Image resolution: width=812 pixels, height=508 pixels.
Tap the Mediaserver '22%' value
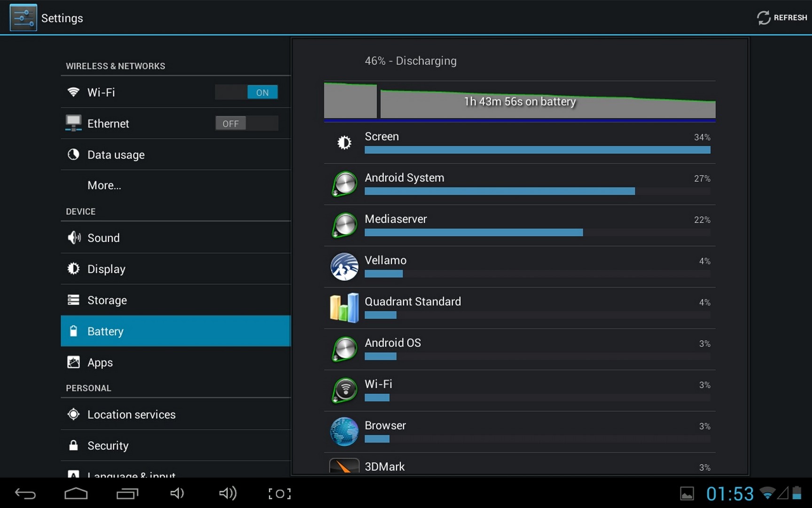coord(702,220)
